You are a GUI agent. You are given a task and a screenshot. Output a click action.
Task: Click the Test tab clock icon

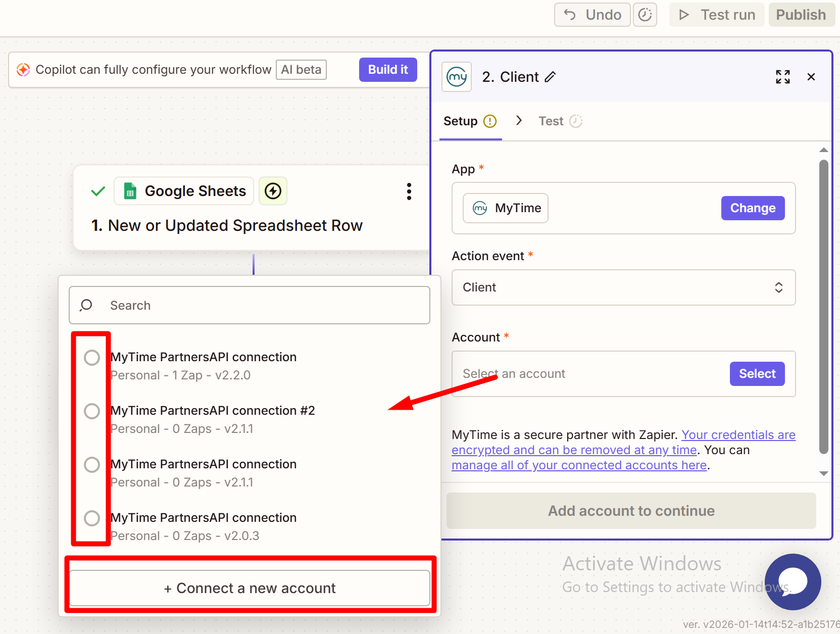point(576,121)
